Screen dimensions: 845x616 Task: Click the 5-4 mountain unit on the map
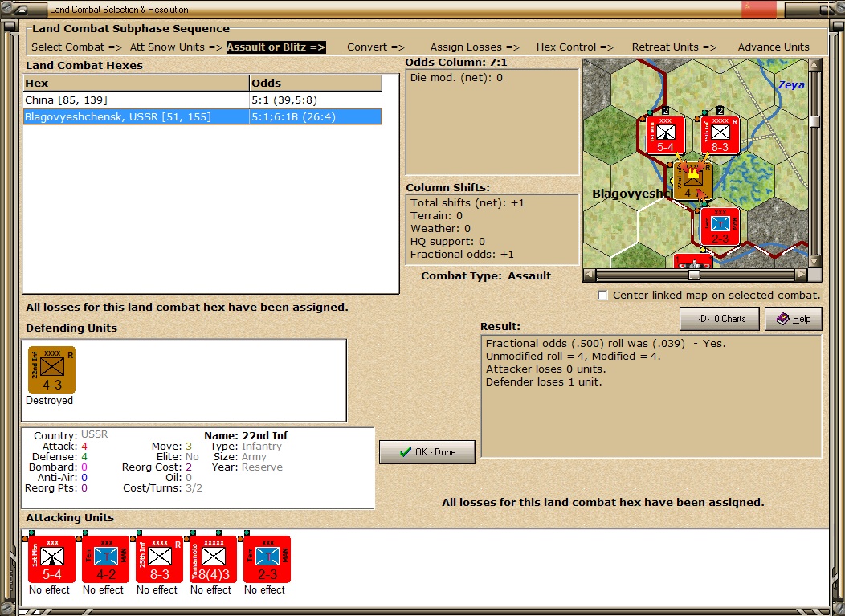pos(666,135)
